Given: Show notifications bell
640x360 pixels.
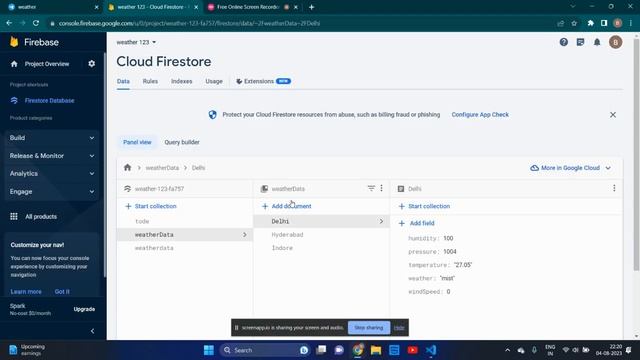Looking at the screenshot, I should pos(597,42).
